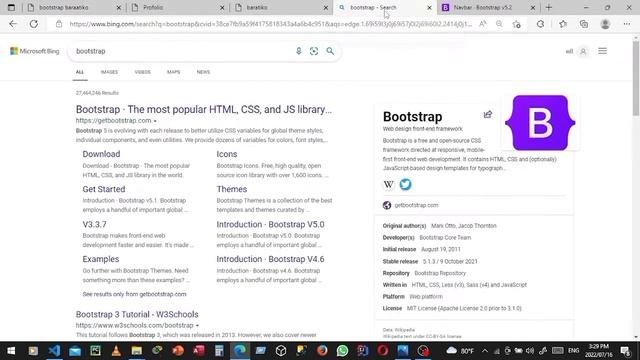
Task: Click the purple Bootstrap logo image
Action: (540, 123)
